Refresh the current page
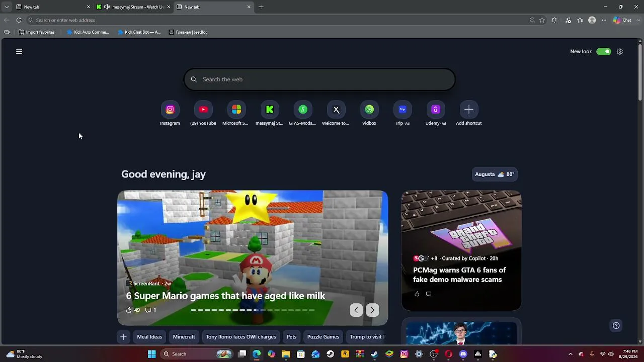This screenshot has width=644, height=362. [19, 20]
